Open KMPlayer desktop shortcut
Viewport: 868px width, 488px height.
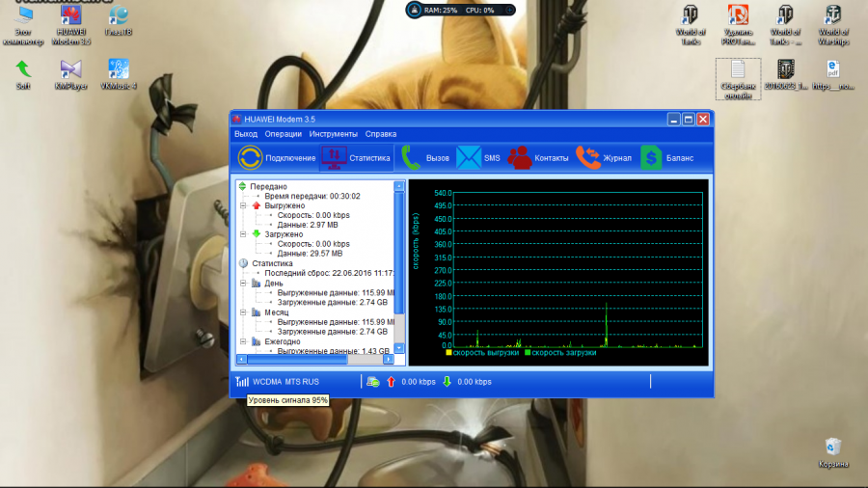[x=70, y=74]
